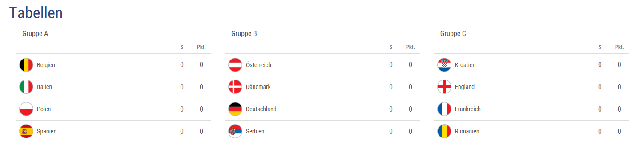The width and height of the screenshot is (644, 165).
Task: Click the Belgium flag icon
Action: point(26,65)
